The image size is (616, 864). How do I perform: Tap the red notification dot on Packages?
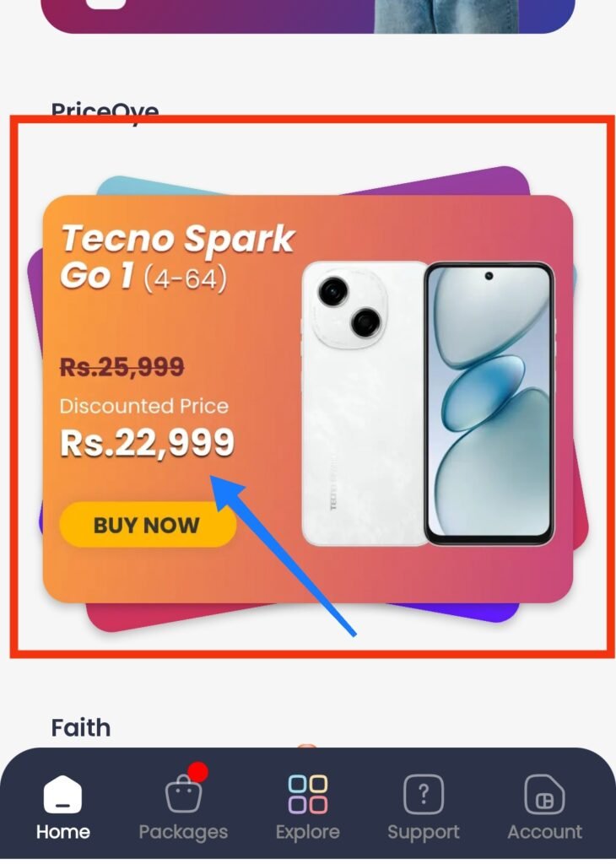click(197, 772)
